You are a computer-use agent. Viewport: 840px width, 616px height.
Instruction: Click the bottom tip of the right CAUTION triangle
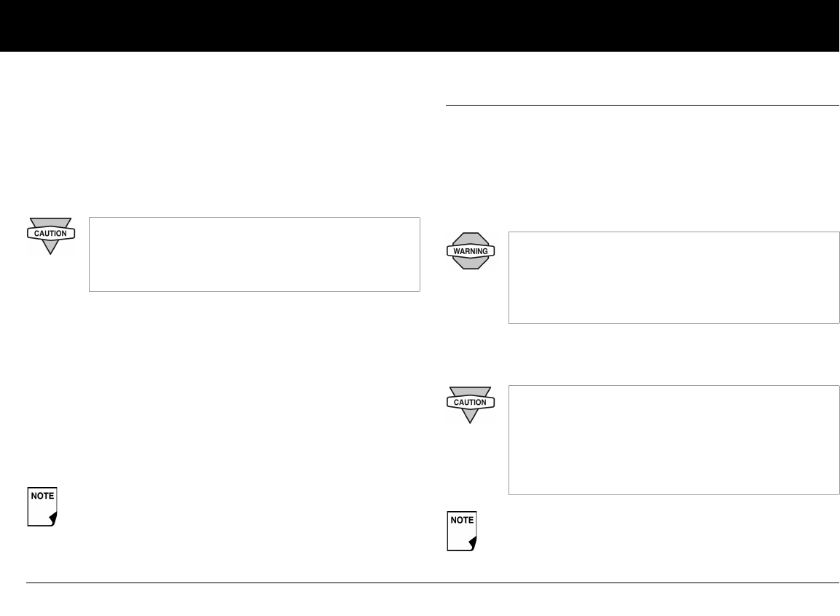(471, 420)
